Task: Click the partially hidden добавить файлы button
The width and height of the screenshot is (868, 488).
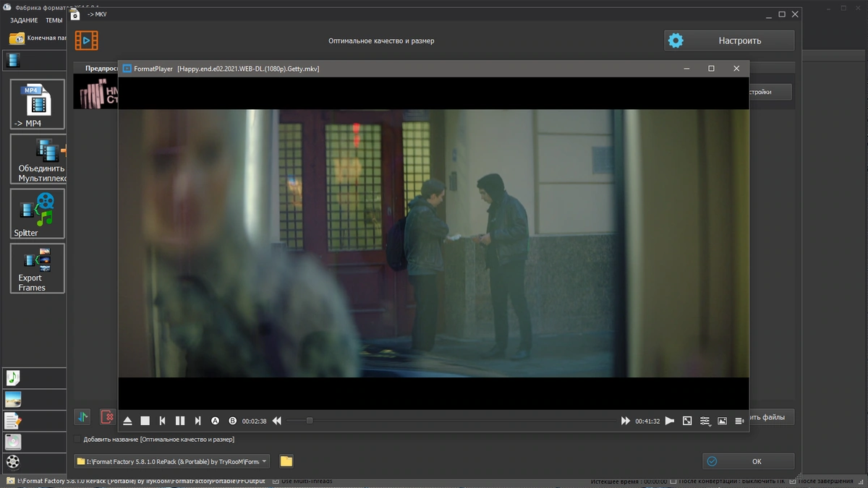Action: pyautogui.click(x=770, y=417)
